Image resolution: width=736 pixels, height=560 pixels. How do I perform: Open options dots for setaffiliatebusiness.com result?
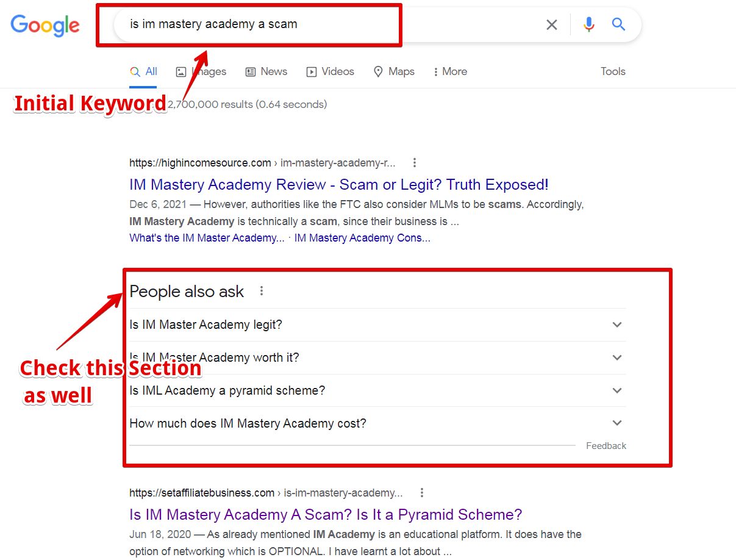[x=422, y=493]
